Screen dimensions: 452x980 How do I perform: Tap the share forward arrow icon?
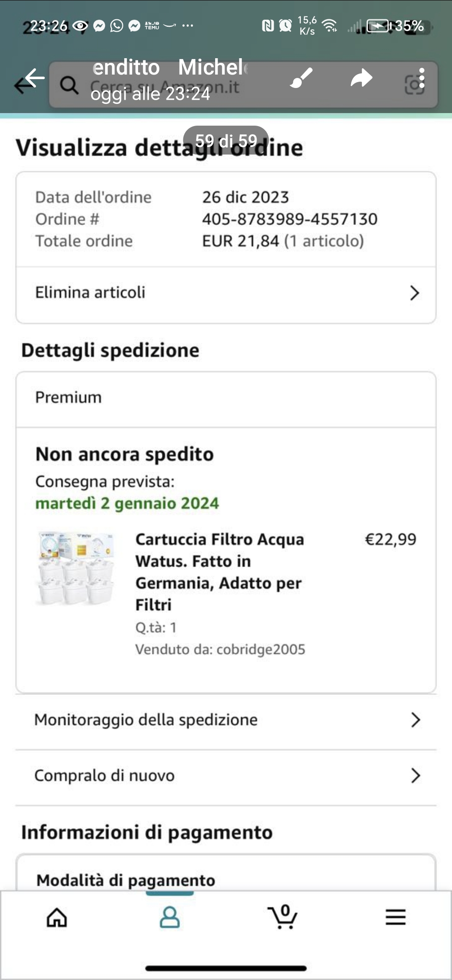tap(361, 78)
